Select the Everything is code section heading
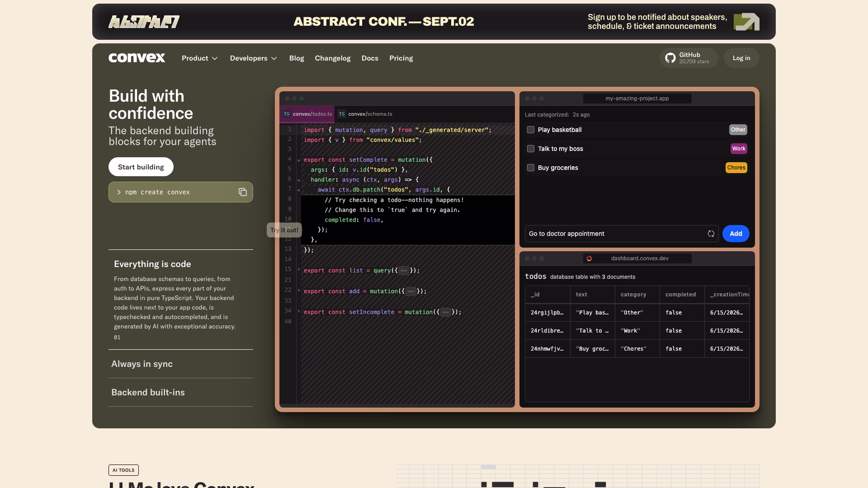 click(x=152, y=264)
